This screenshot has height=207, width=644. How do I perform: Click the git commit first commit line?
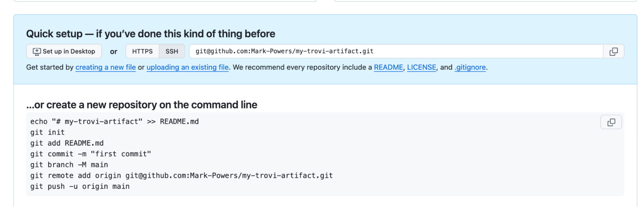point(91,154)
